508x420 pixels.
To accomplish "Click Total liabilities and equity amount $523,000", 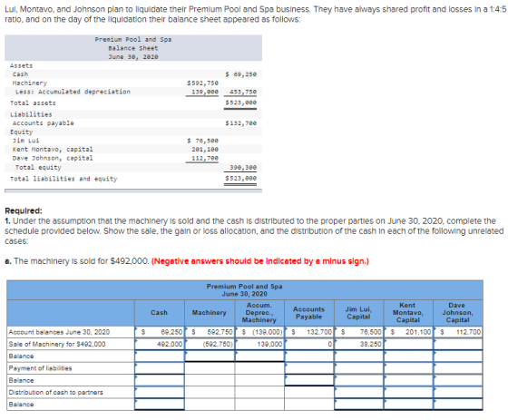I will 241,178.
